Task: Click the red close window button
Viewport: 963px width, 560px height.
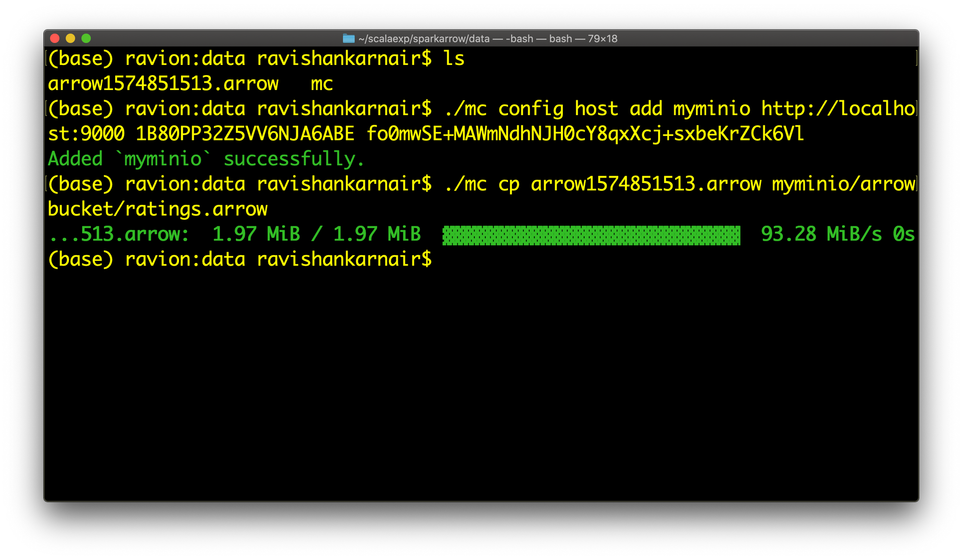Action: tap(55, 39)
